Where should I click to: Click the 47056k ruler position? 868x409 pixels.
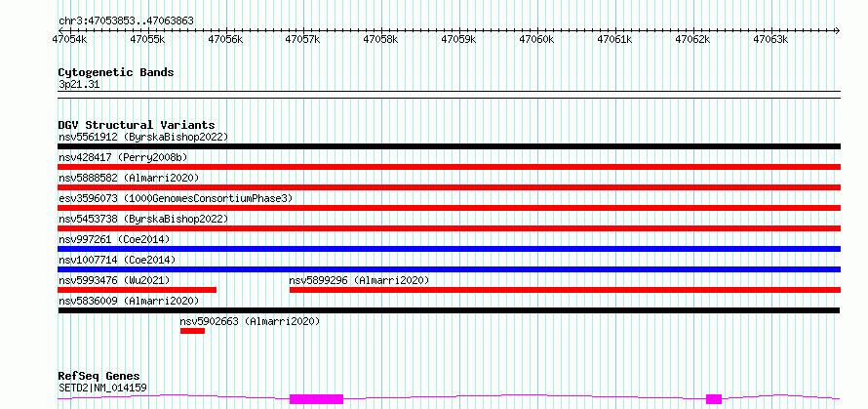tap(225, 39)
